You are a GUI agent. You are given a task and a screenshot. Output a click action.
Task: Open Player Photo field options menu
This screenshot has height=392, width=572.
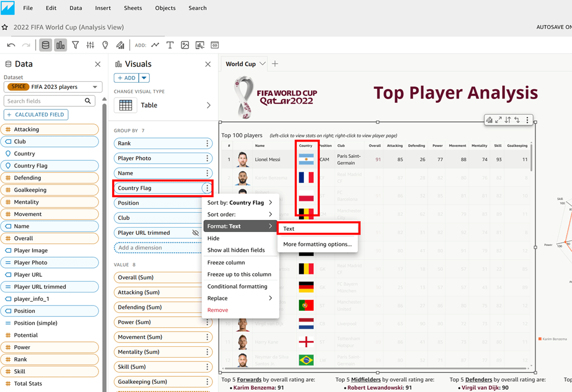point(207,158)
